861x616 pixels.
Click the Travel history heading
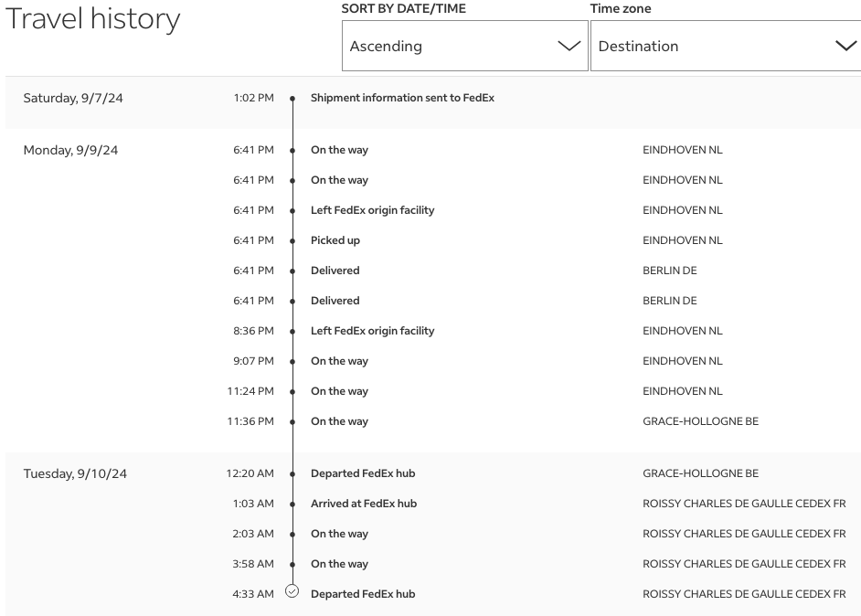93,20
